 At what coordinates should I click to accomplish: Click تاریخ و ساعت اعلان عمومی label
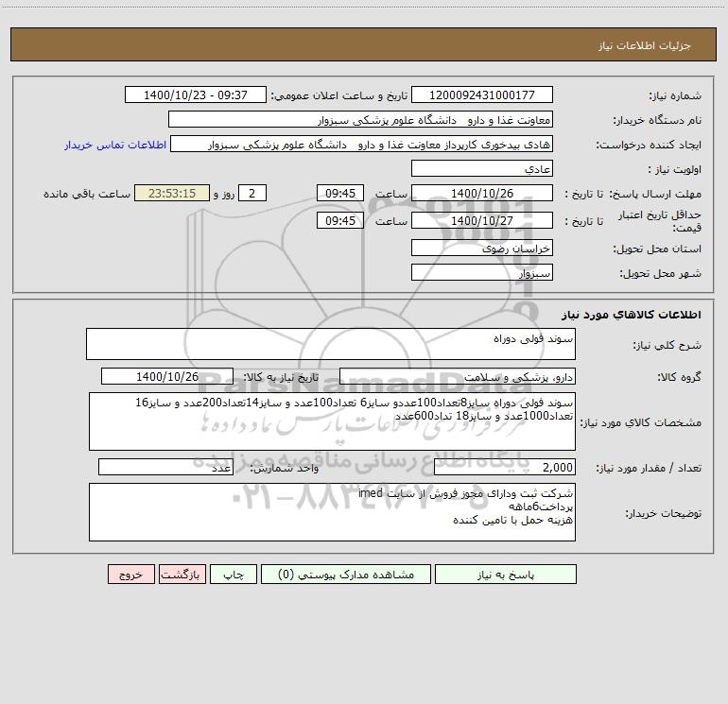click(338, 95)
